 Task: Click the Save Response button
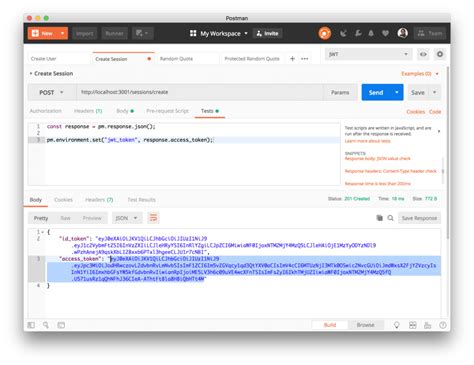[419, 218]
